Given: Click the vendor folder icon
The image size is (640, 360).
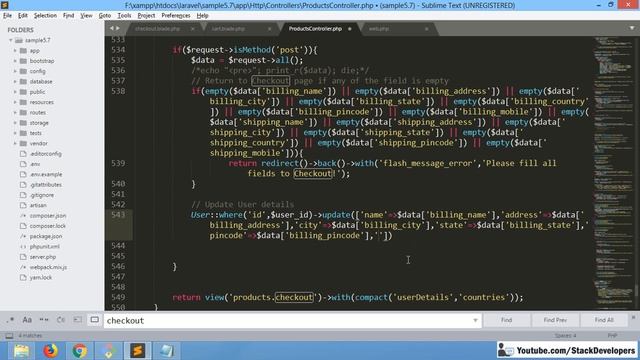Looking at the screenshot, I should click(x=23, y=143).
